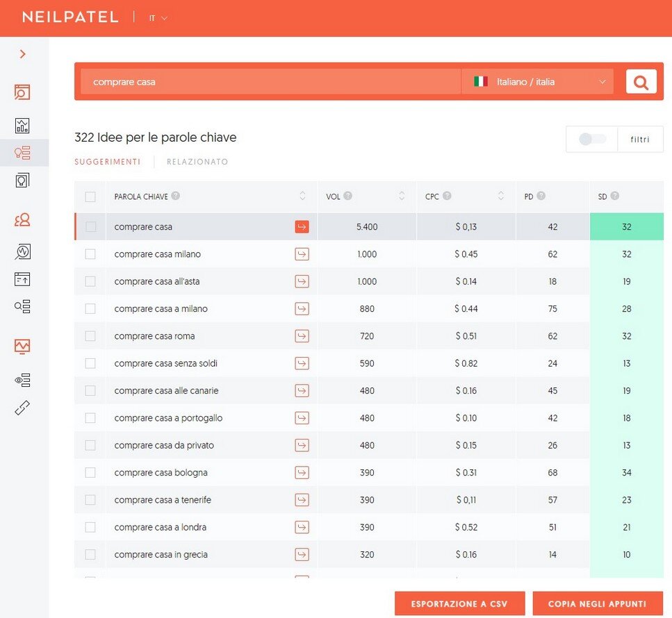The width and height of the screenshot is (672, 618).
Task: Toggle the filters switch on
Action: [x=592, y=140]
